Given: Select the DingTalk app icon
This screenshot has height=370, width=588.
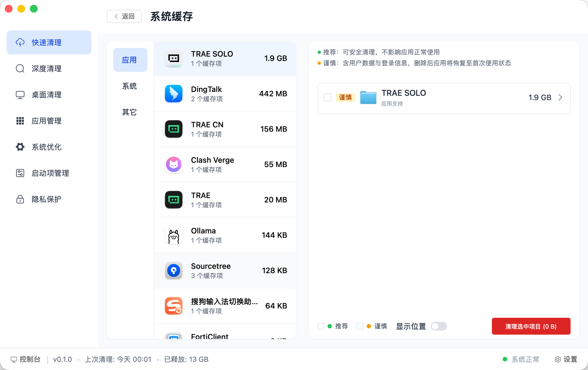Looking at the screenshot, I should pyautogui.click(x=174, y=94).
